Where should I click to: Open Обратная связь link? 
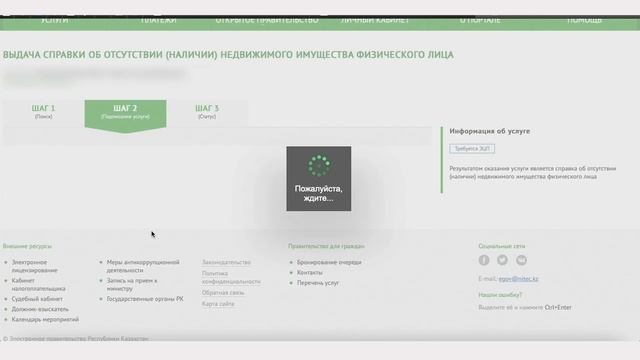tap(223, 293)
